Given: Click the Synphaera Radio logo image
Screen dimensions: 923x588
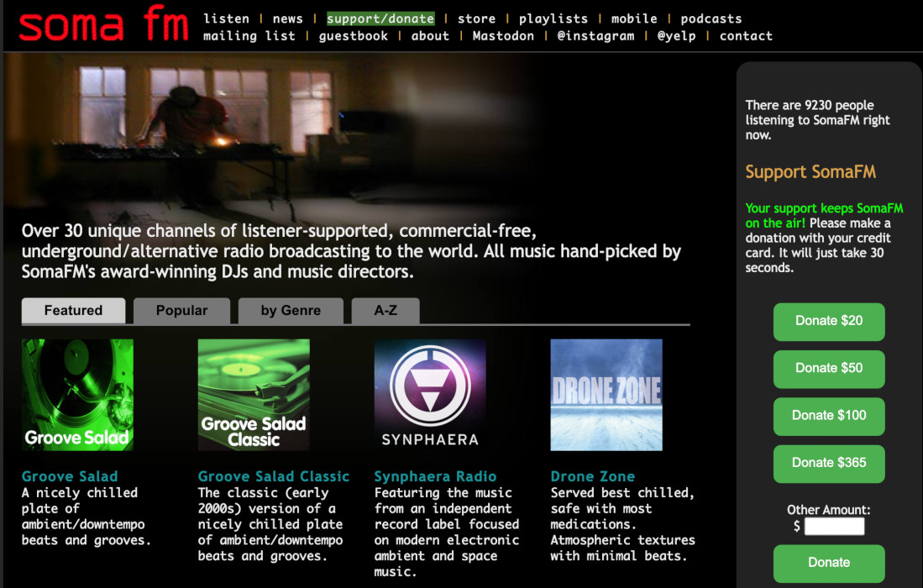Looking at the screenshot, I should click(430, 395).
